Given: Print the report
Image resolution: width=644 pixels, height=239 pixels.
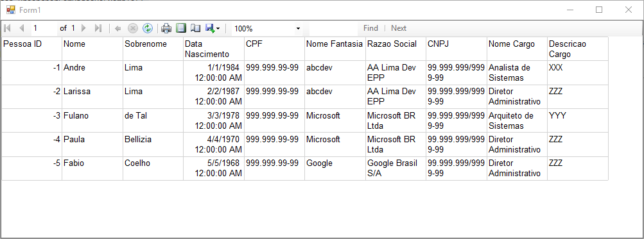Looking at the screenshot, I should click(x=166, y=28).
